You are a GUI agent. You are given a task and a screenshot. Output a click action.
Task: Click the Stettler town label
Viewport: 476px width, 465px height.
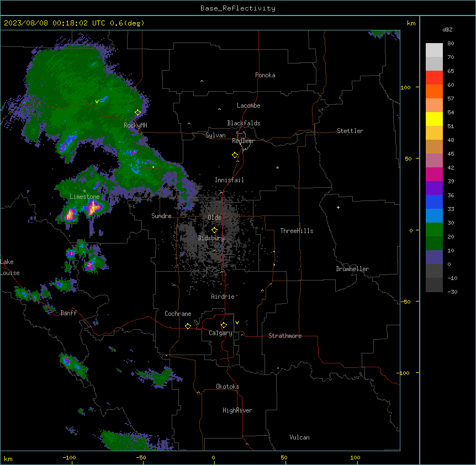coord(350,131)
